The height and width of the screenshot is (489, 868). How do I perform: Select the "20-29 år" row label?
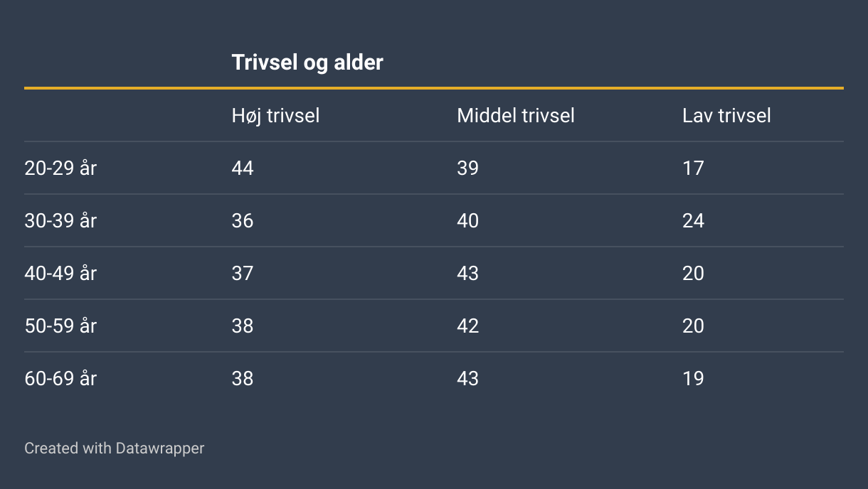(60, 168)
